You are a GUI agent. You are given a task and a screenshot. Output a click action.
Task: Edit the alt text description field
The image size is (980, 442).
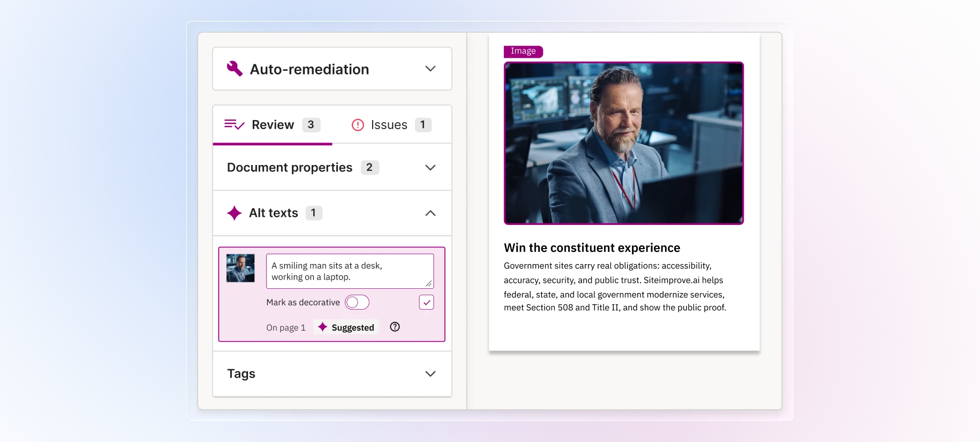tap(350, 271)
